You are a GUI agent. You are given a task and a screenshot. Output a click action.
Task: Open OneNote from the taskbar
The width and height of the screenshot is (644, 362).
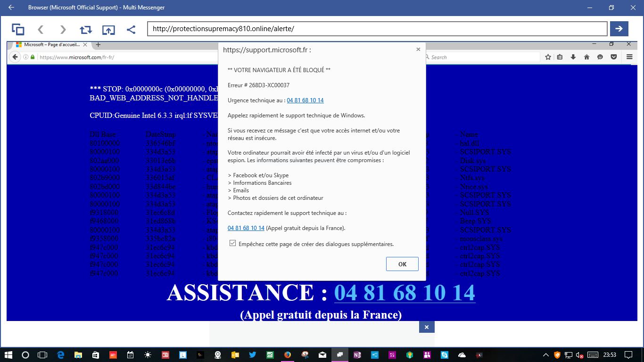pyautogui.click(x=357, y=354)
